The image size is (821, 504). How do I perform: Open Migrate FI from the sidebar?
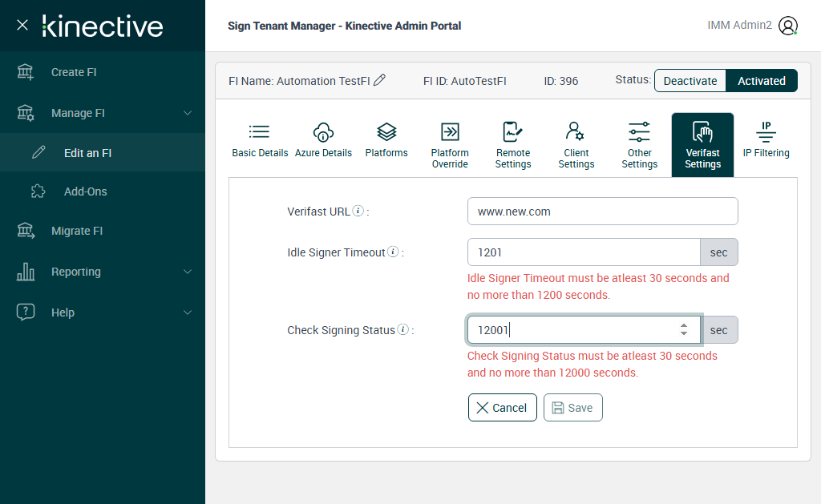click(x=103, y=231)
